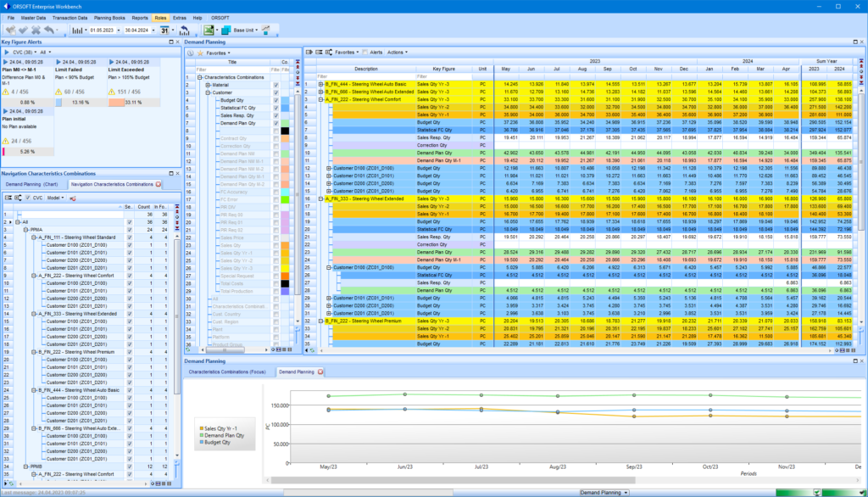Switch to the Demand Planning (Chart) tab

tap(32, 184)
